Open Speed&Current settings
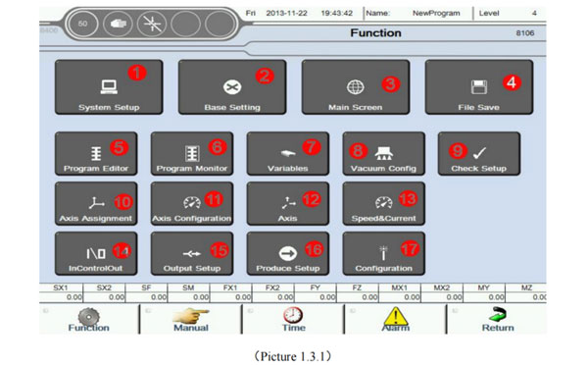The image size is (588, 365). (x=383, y=203)
